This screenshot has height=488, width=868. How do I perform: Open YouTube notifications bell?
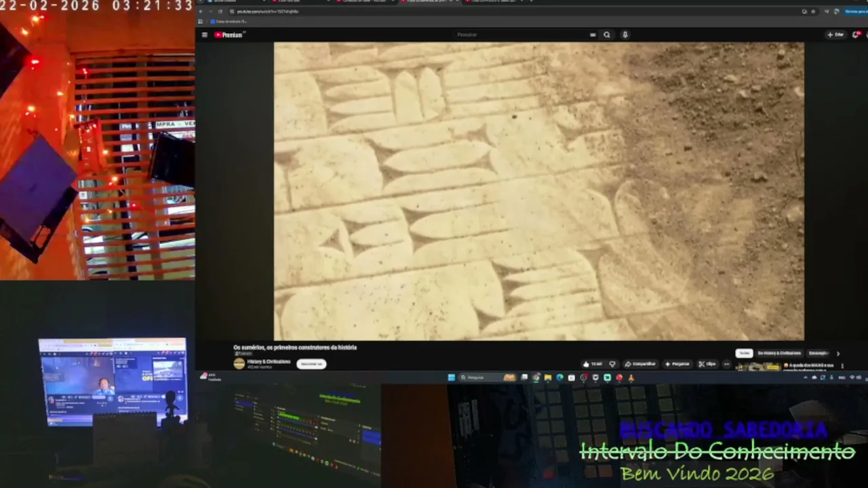point(856,35)
